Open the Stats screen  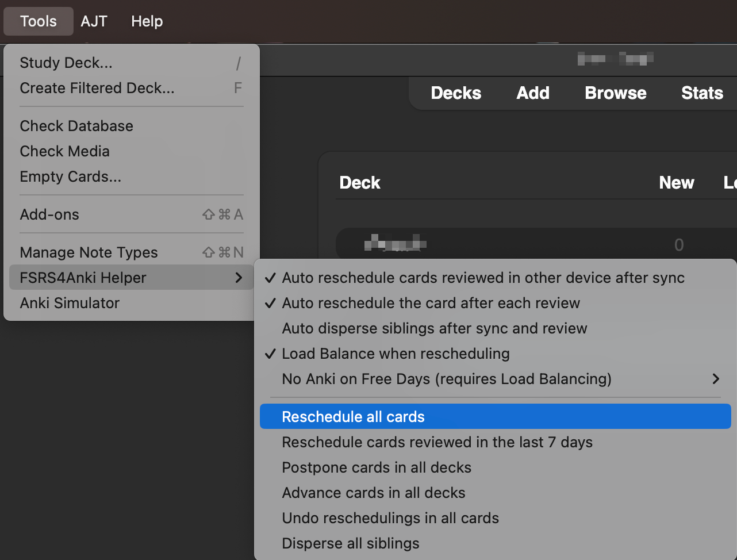702,93
